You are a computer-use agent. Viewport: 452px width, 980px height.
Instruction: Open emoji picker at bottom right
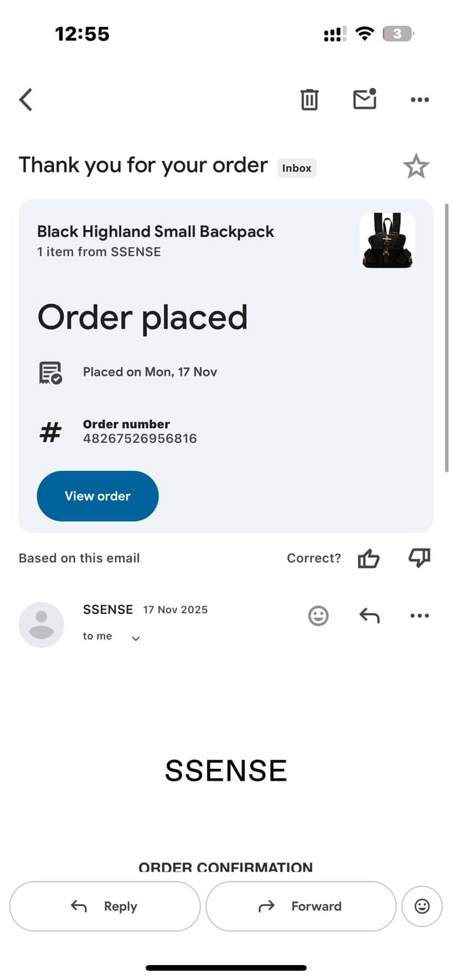[422, 906]
